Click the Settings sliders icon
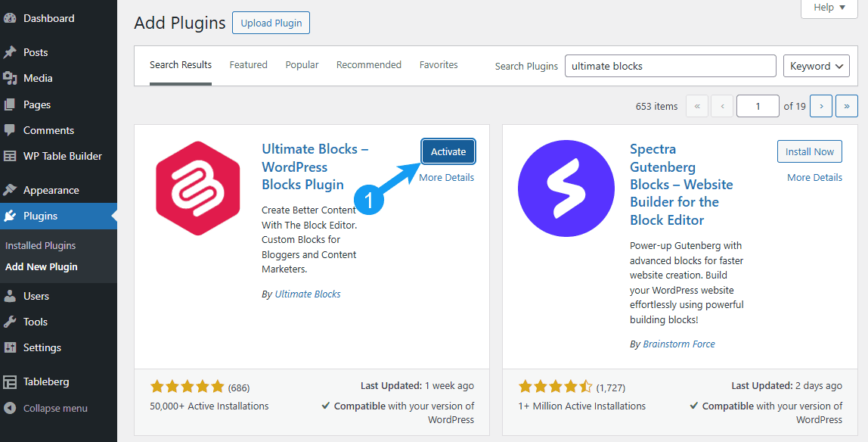This screenshot has width=868, height=442. point(10,347)
